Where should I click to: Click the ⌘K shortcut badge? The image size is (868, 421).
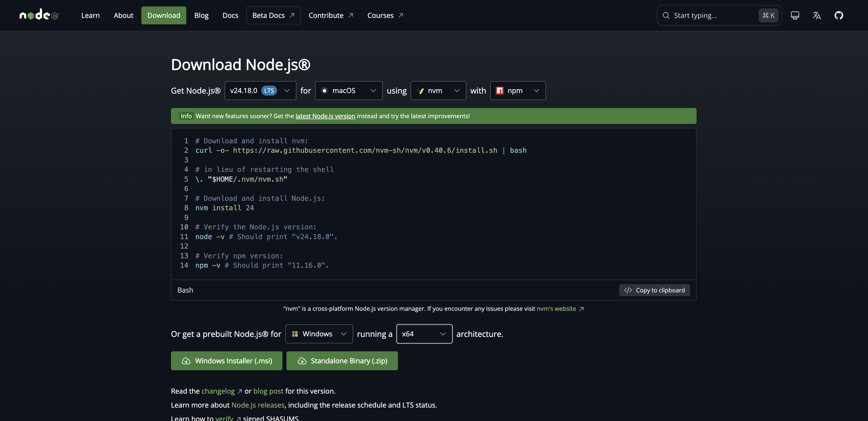(x=768, y=15)
